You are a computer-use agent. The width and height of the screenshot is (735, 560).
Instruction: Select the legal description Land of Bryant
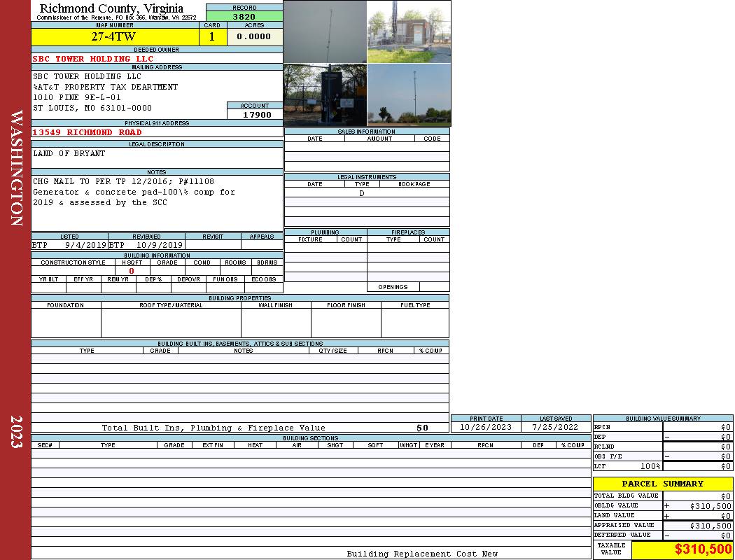[69, 153]
